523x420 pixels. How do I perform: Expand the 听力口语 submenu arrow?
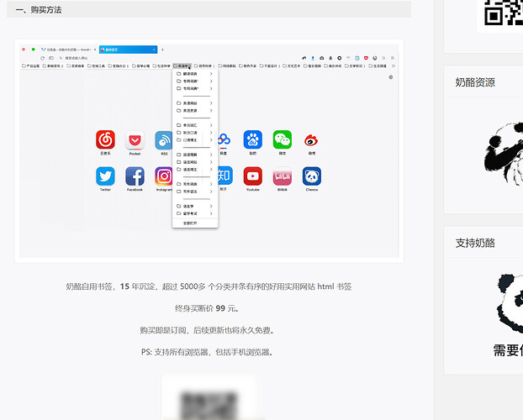211,133
